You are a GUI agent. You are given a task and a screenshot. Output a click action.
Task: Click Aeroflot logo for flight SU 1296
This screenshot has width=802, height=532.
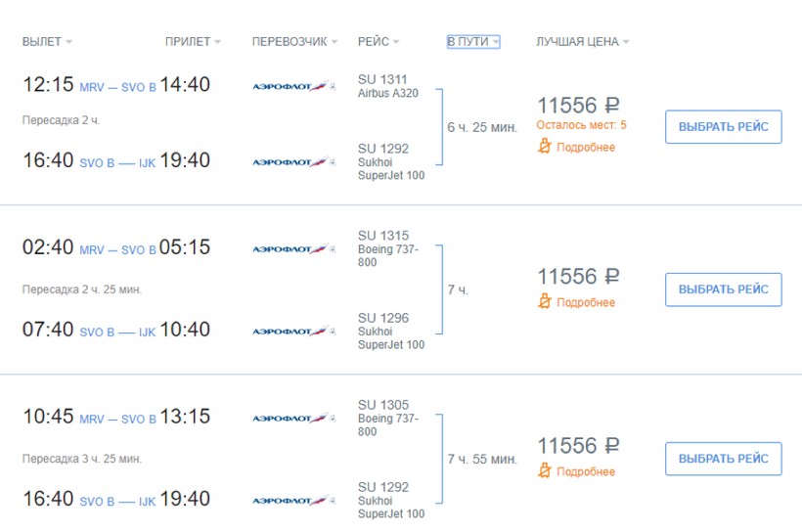click(x=294, y=331)
